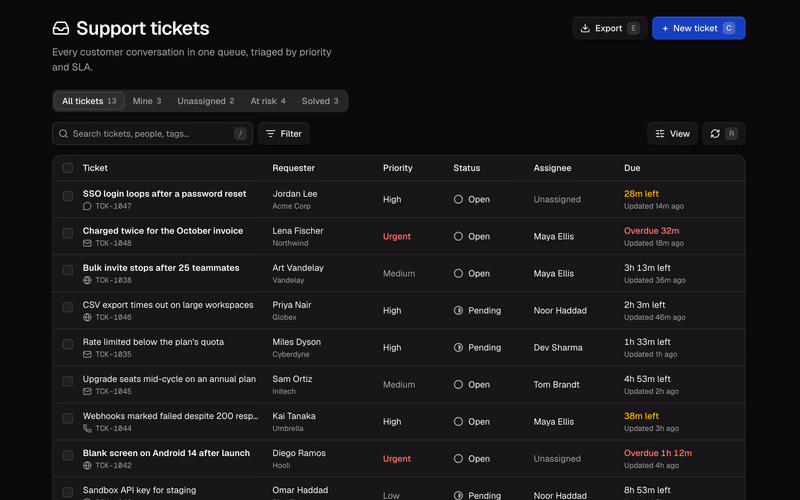Select checkbox for Upgrade seats mid-cycle ticket
Image resolution: width=800 pixels, height=500 pixels.
[67, 381]
